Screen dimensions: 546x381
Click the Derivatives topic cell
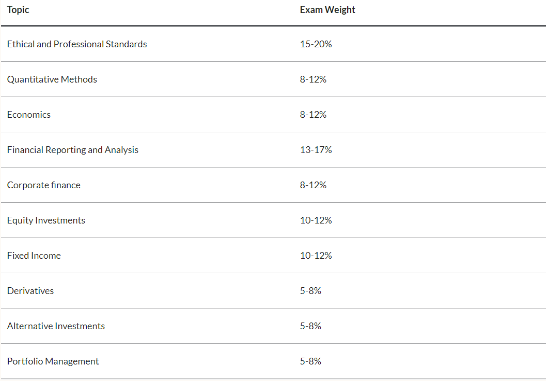(x=30, y=291)
